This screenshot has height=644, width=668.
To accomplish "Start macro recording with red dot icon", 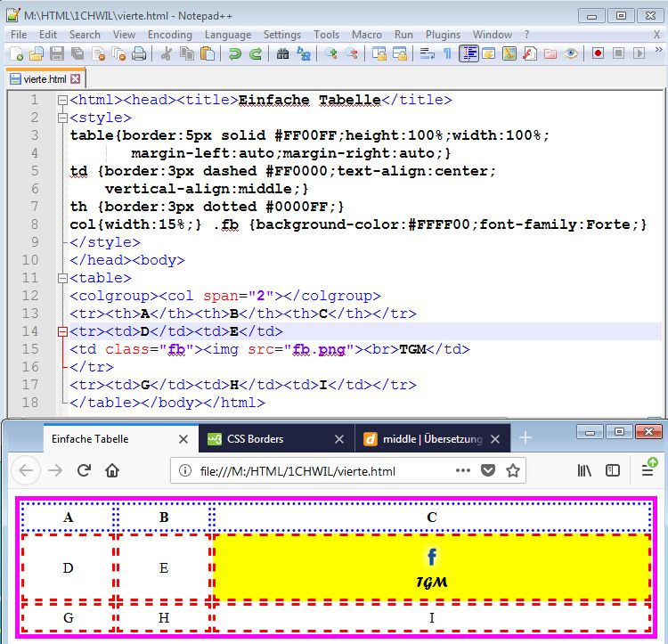I will click(x=599, y=53).
